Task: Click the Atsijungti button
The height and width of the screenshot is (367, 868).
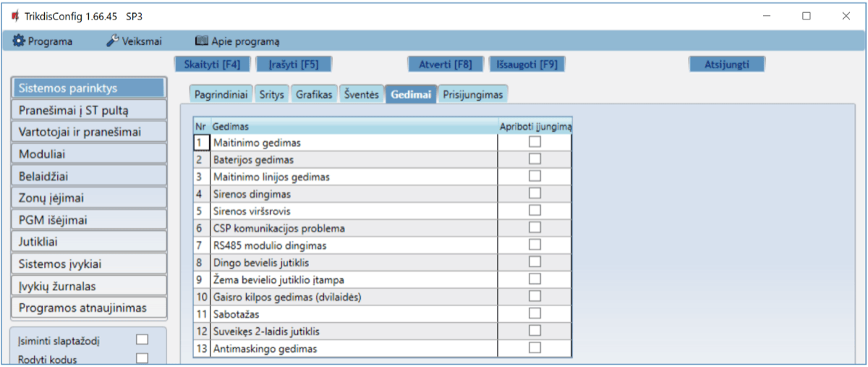Action: coord(726,64)
